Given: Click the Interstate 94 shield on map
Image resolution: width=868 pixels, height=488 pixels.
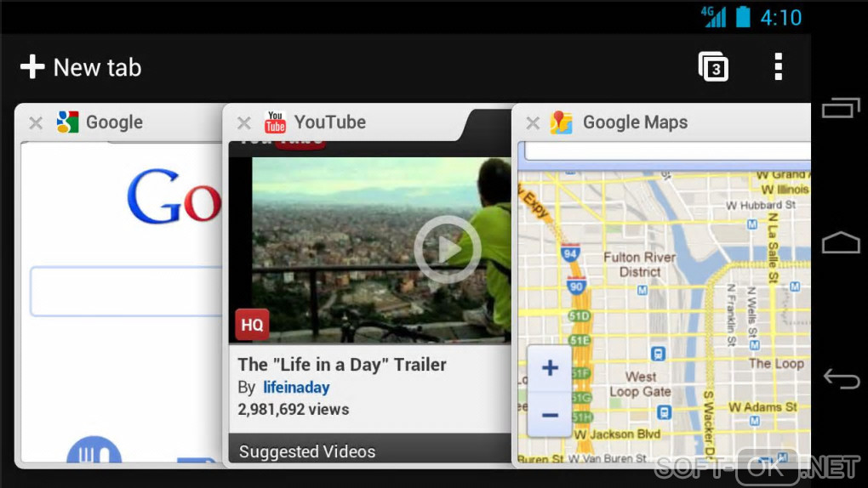Looking at the screenshot, I should [570, 253].
